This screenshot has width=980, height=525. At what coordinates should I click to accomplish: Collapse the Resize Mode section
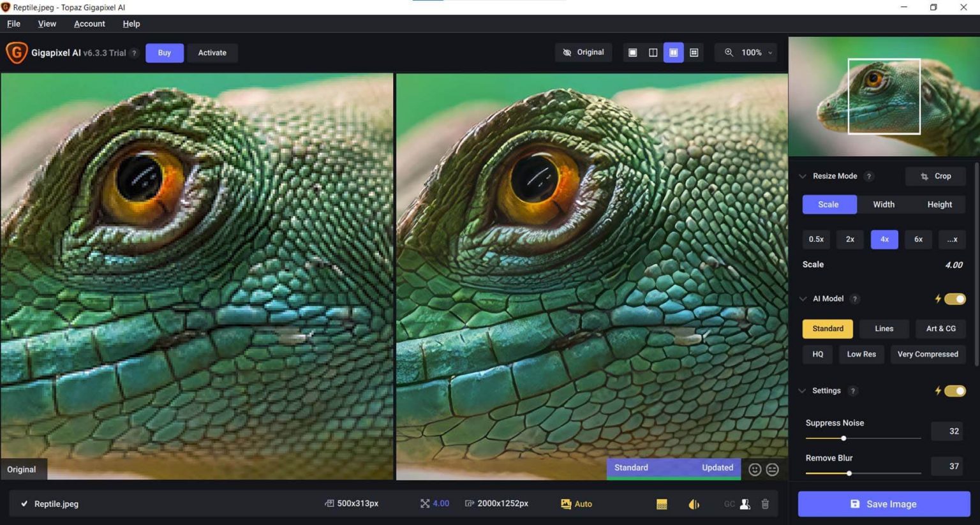[x=803, y=176]
